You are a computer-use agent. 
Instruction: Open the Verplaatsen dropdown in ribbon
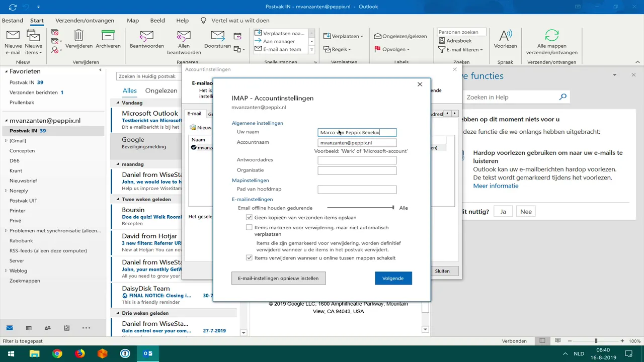344,36
